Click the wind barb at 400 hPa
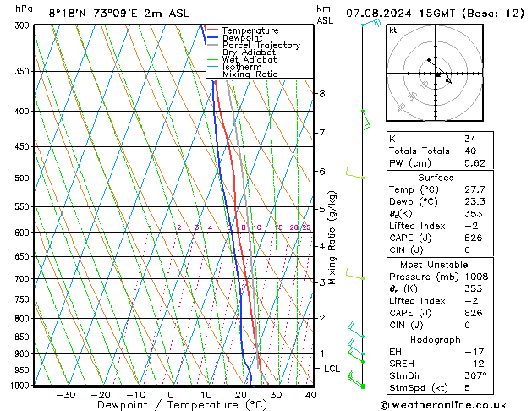 [366, 120]
